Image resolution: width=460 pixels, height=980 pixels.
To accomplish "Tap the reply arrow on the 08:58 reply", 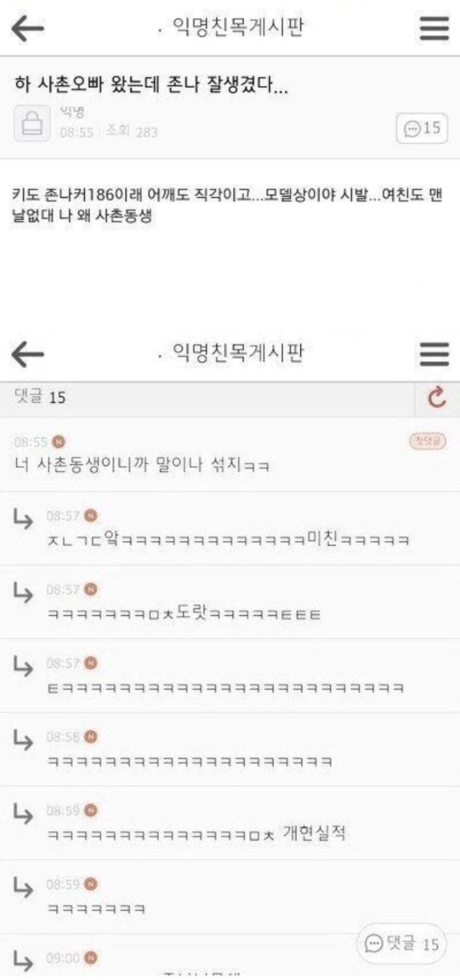I will click(23, 739).
